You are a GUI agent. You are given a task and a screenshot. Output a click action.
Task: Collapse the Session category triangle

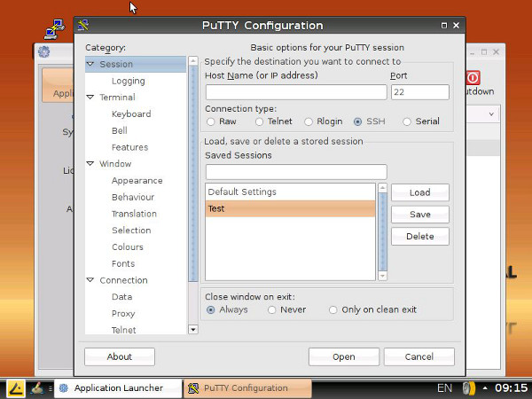coord(90,64)
